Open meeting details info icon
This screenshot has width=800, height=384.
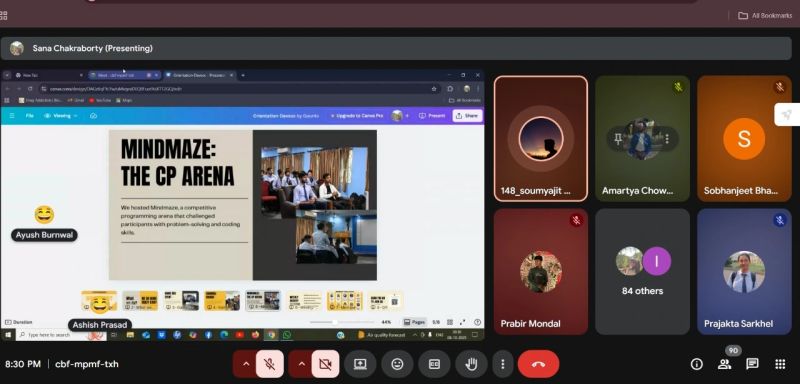tap(696, 364)
